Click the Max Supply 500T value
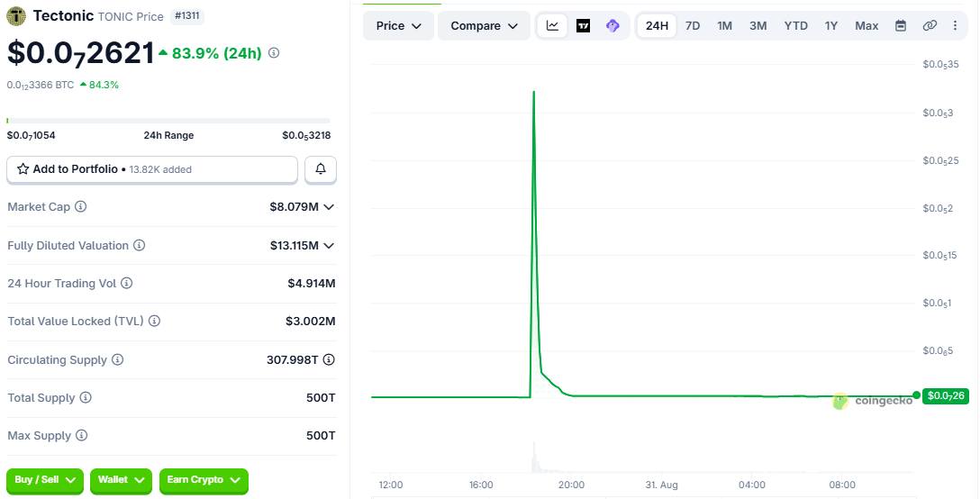The height and width of the screenshot is (499, 980). pos(321,435)
